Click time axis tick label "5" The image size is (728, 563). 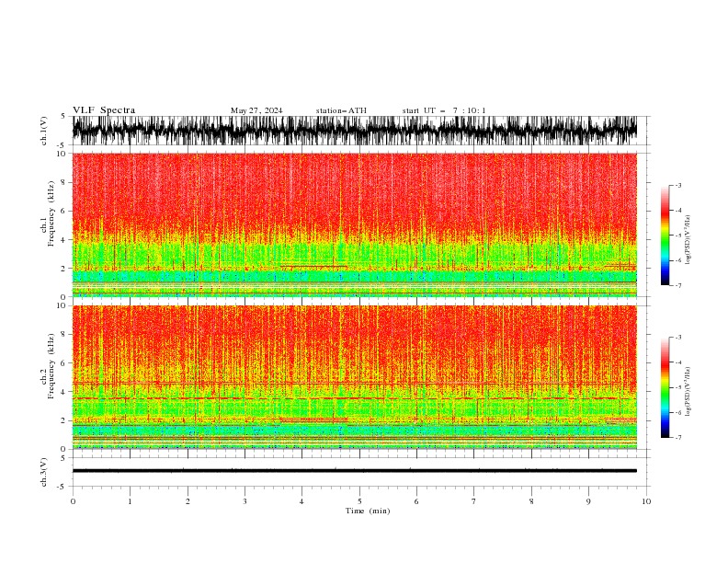(359, 501)
